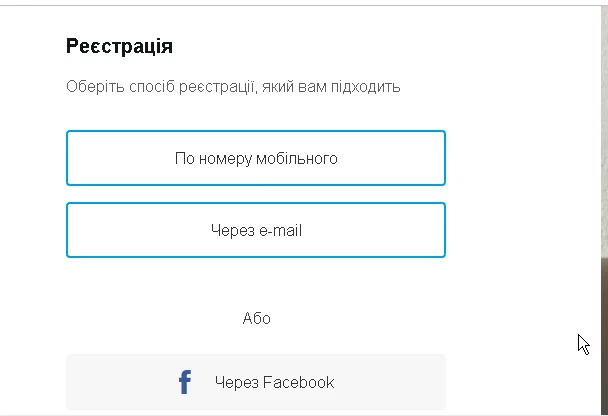
Task: Tap the blue "f" Facebook icon
Action: tap(185, 382)
